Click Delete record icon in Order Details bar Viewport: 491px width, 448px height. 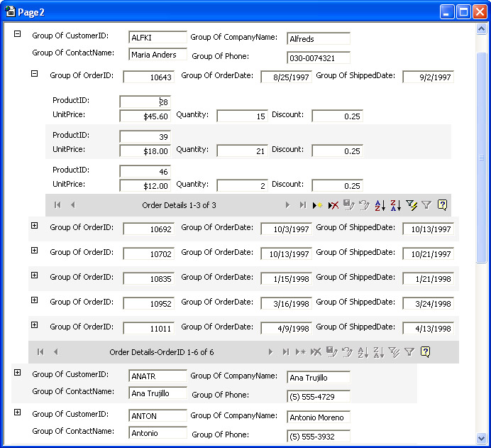point(333,205)
